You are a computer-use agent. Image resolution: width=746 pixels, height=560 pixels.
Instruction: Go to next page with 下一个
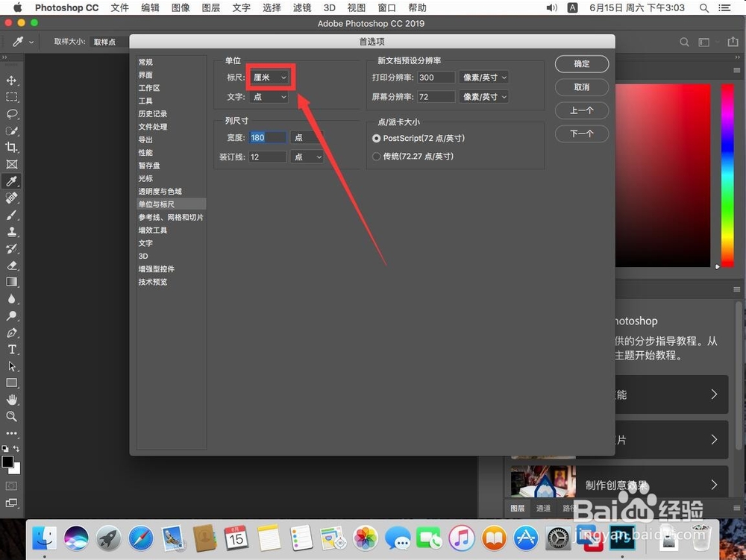point(582,134)
